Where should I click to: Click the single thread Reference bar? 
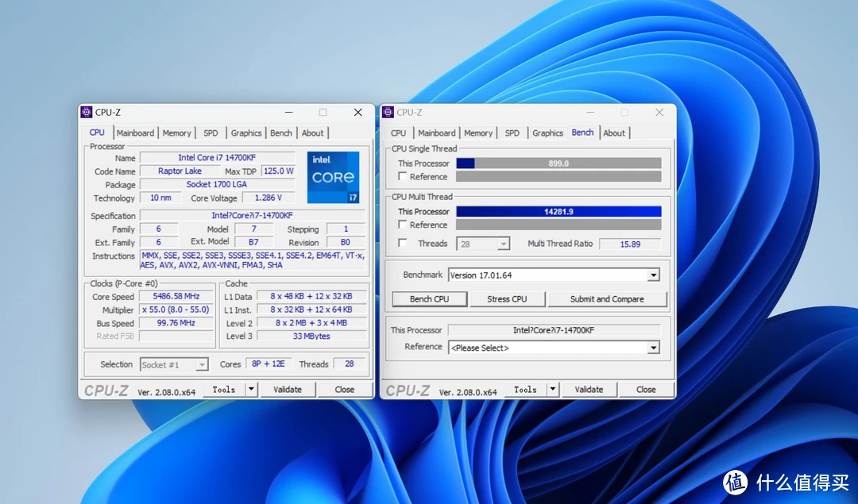(558, 176)
